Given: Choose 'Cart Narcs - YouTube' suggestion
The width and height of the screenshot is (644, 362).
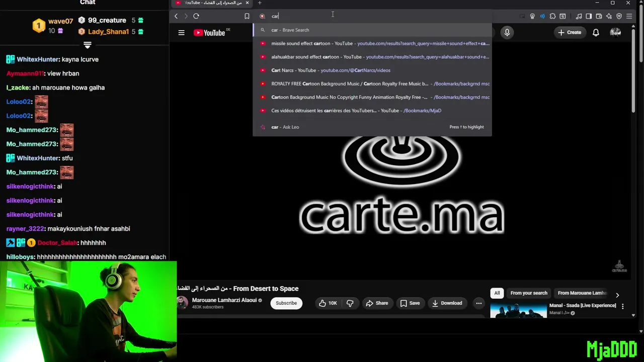Looking at the screenshot, I should 372,70.
